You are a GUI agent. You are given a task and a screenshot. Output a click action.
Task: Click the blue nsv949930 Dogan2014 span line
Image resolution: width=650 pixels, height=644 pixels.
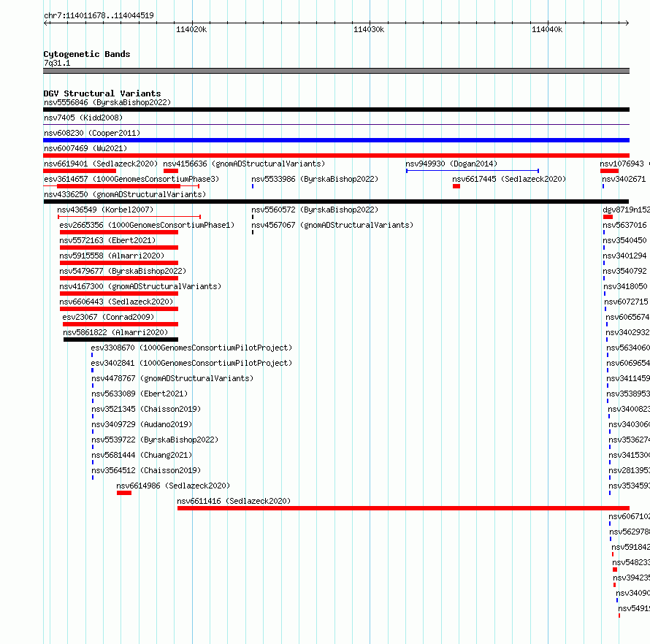pos(473,171)
